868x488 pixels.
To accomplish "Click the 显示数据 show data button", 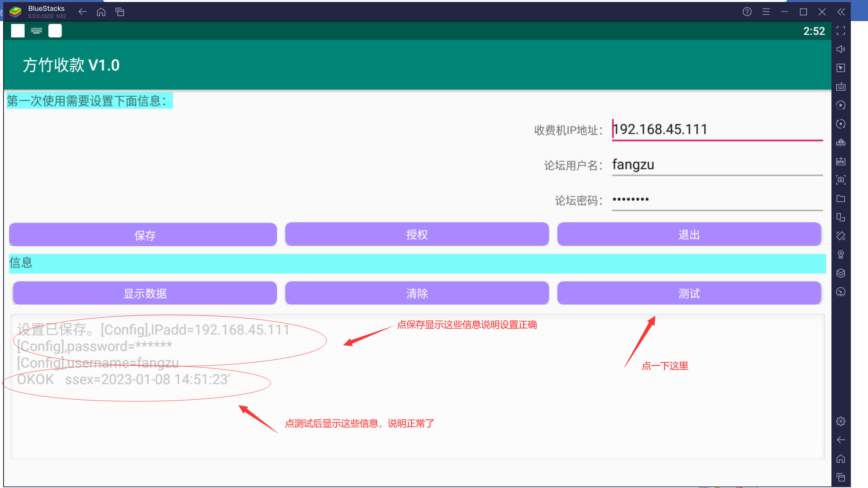I will [145, 293].
